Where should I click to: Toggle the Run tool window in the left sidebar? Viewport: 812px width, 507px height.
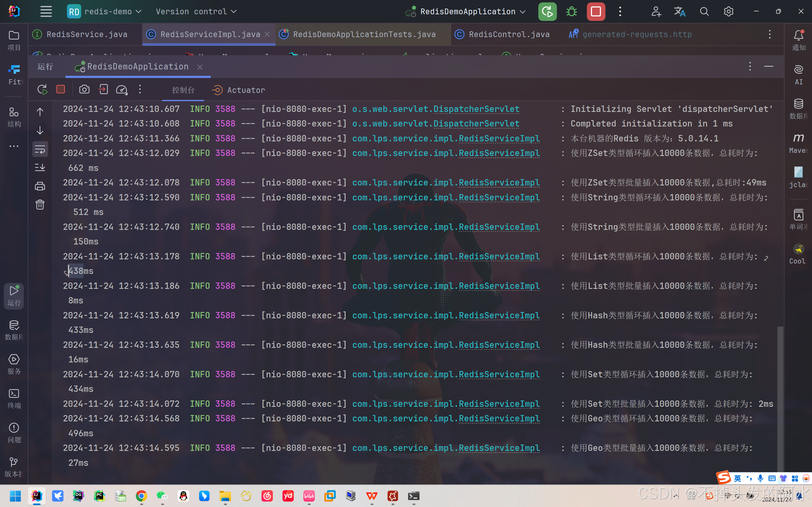[14, 296]
